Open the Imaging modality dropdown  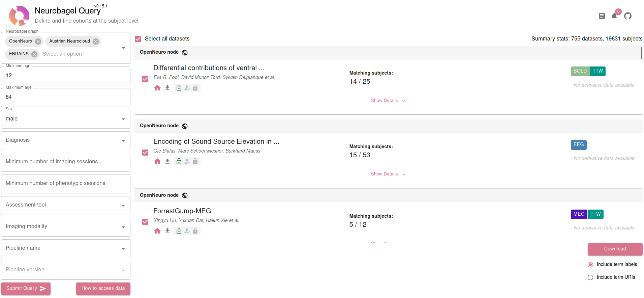pos(66,227)
